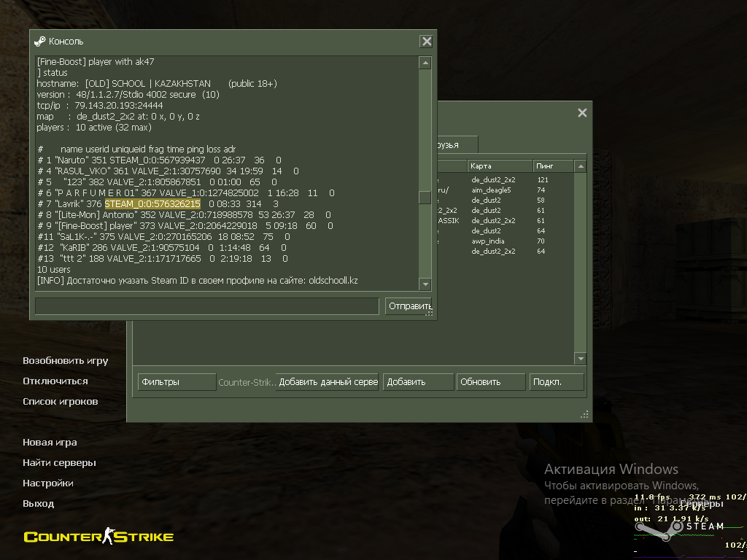Select server row with ping 121
The image size is (747, 560).
tap(506, 180)
